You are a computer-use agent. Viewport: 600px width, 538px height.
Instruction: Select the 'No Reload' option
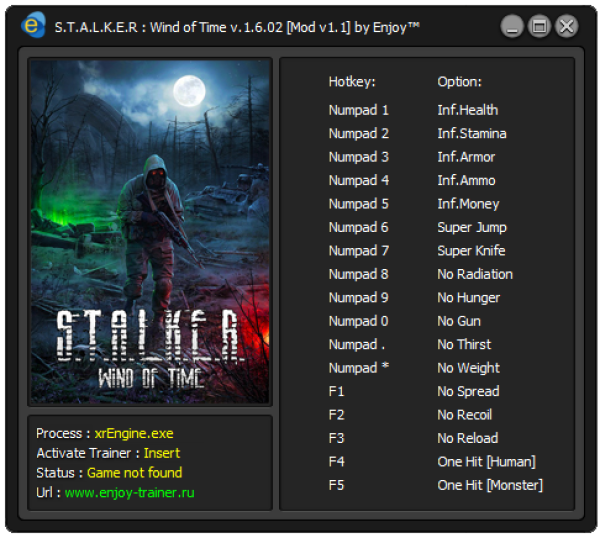(468, 438)
